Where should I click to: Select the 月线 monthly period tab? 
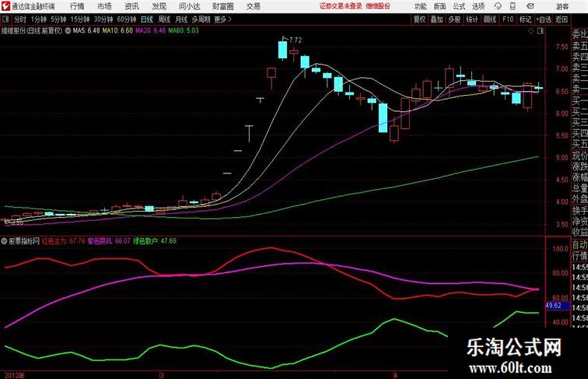pyautogui.click(x=182, y=19)
